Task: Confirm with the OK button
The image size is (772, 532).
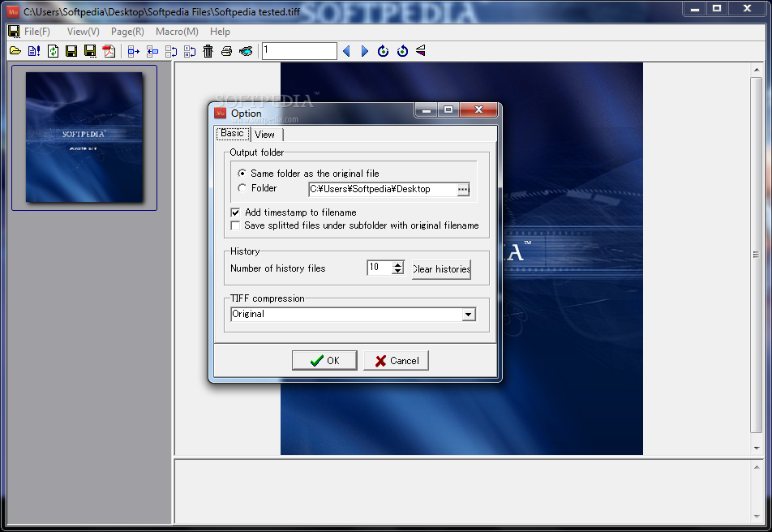Action: coord(324,361)
